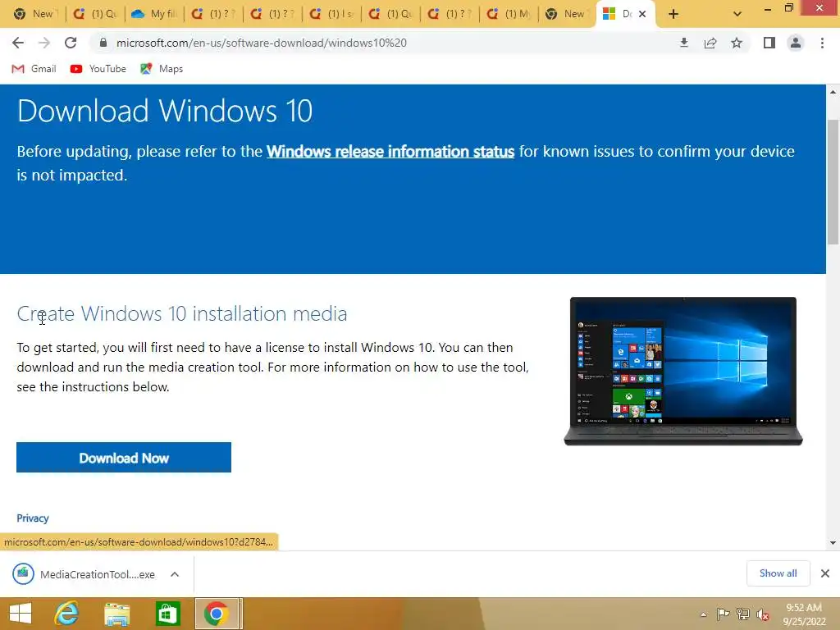Image resolution: width=840 pixels, height=630 pixels.
Task: View site security lock info
Action: [x=103, y=43]
